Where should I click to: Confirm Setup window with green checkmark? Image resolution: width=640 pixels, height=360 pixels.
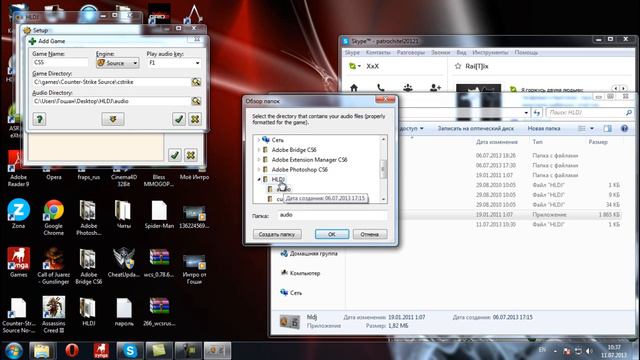point(175,155)
